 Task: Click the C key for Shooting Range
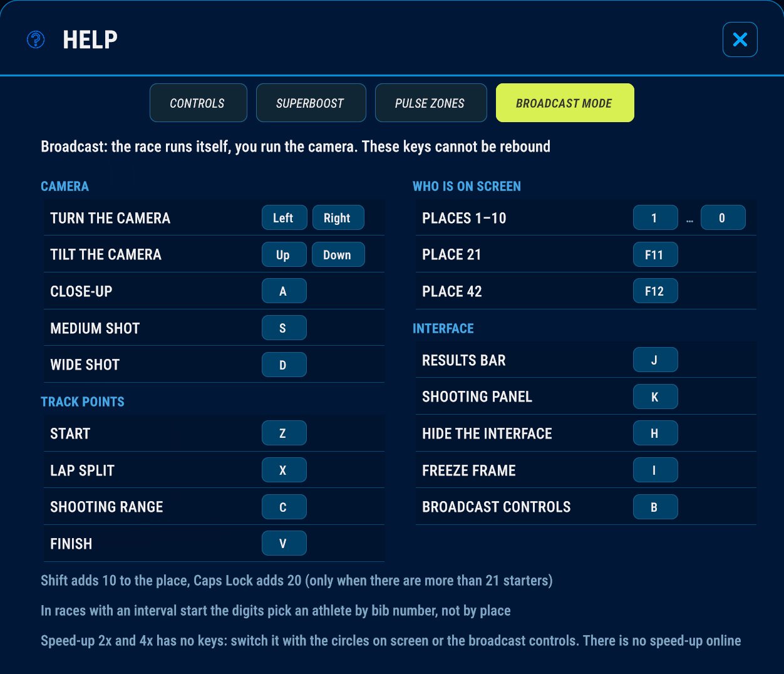pyautogui.click(x=284, y=507)
